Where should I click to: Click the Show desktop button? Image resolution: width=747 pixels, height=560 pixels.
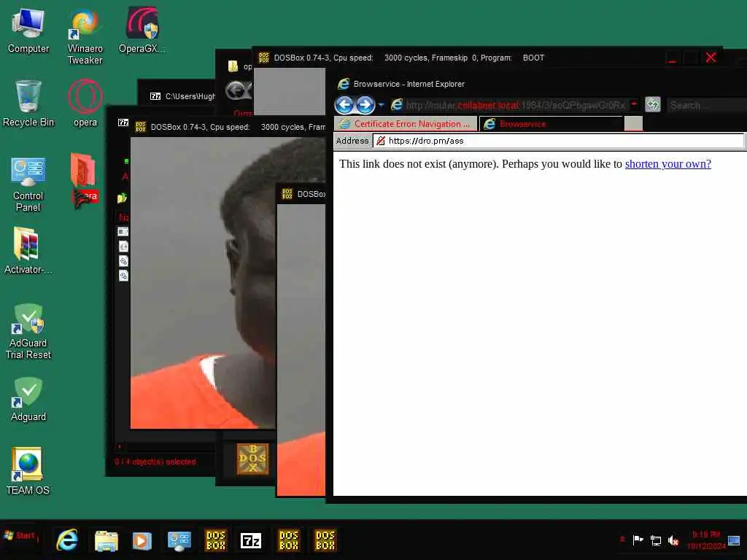tap(734, 540)
